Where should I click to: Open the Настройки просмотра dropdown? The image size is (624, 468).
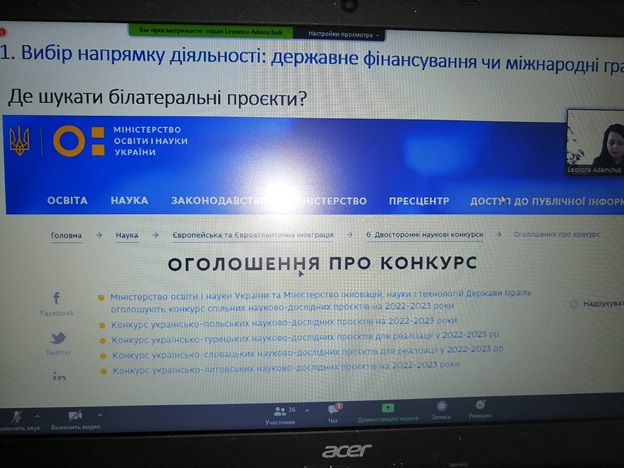343,35
